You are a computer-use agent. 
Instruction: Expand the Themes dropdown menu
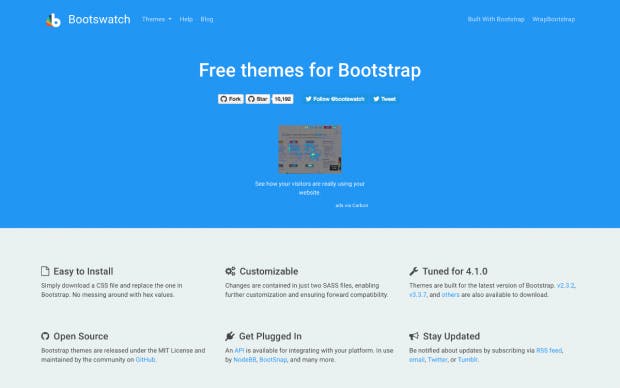tap(157, 19)
